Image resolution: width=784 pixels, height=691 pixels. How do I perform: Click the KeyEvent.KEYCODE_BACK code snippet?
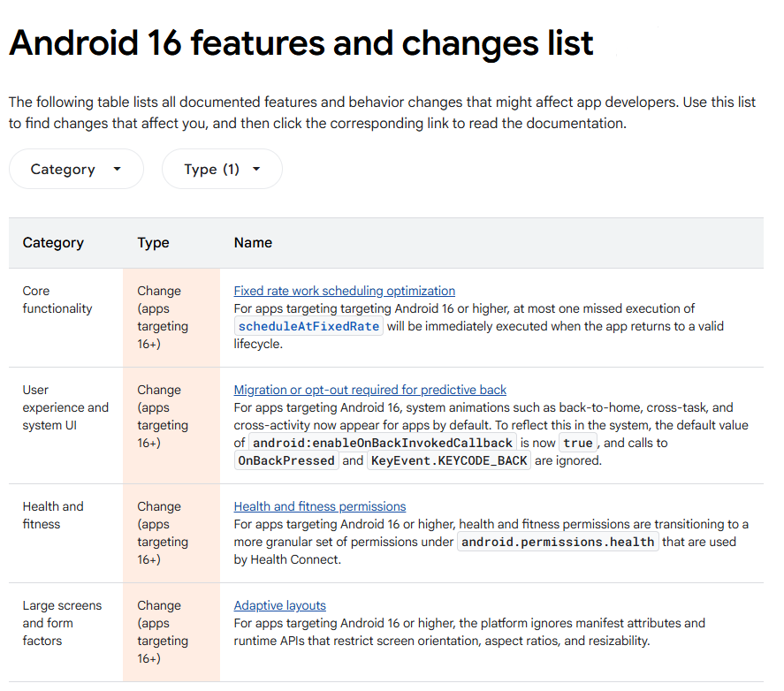448,460
